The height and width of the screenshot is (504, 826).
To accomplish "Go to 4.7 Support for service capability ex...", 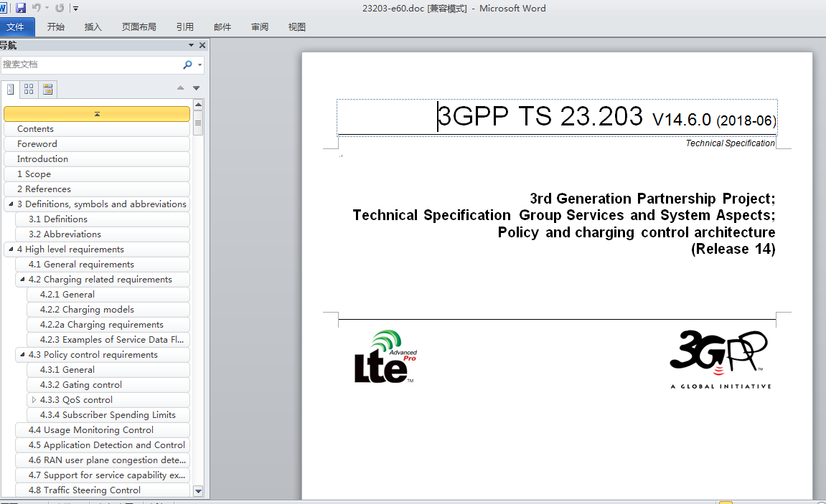I will (x=103, y=475).
